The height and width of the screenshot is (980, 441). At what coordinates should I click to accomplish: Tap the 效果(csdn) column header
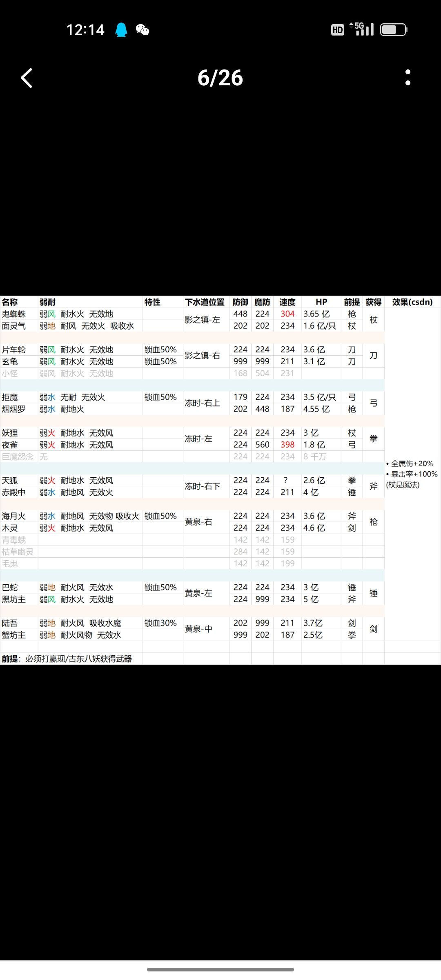[x=412, y=302]
